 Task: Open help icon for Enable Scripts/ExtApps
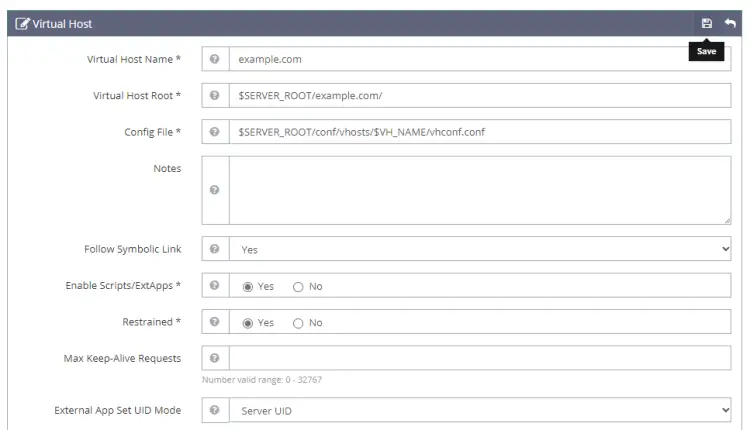pos(215,285)
